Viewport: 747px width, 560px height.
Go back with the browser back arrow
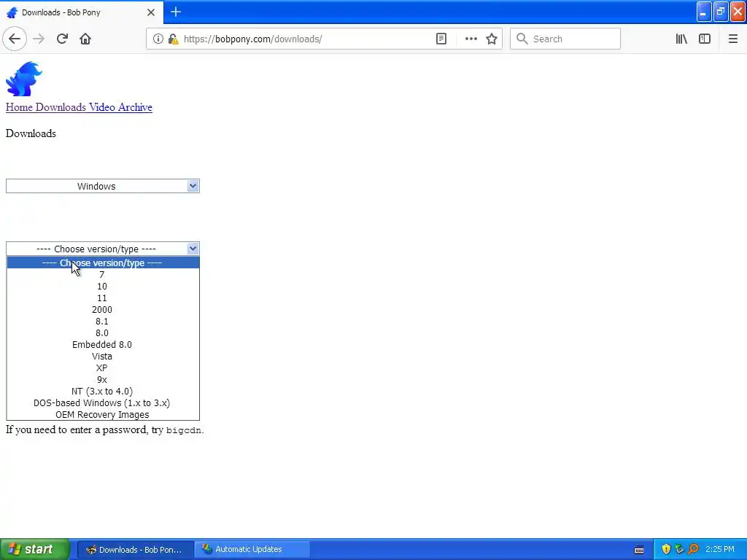(x=15, y=39)
